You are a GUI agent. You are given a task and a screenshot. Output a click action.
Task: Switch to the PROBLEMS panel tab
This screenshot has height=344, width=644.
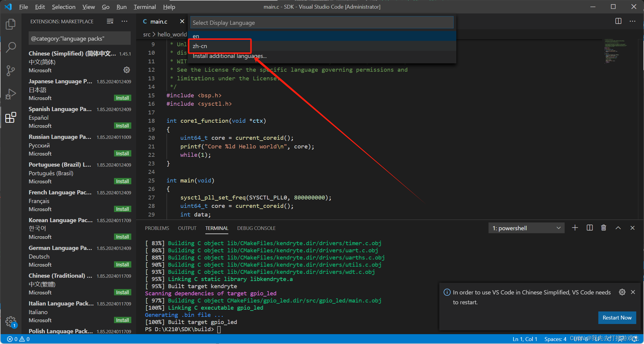(x=157, y=228)
